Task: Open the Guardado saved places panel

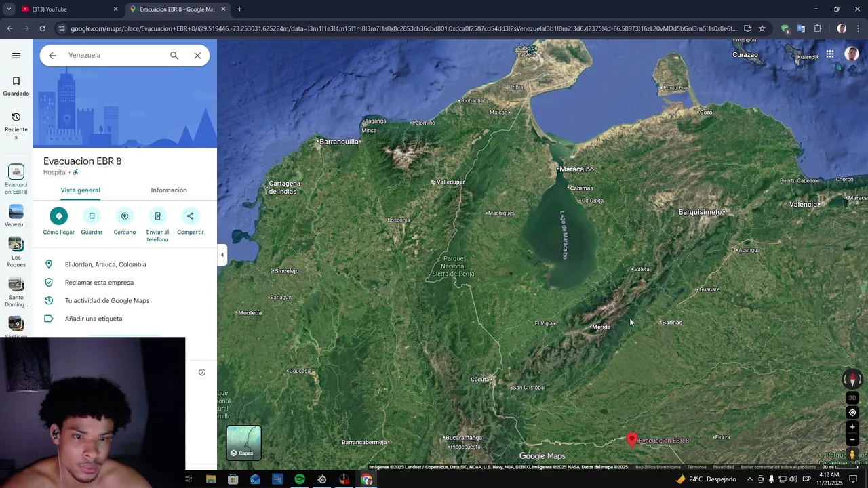Action: [16, 86]
